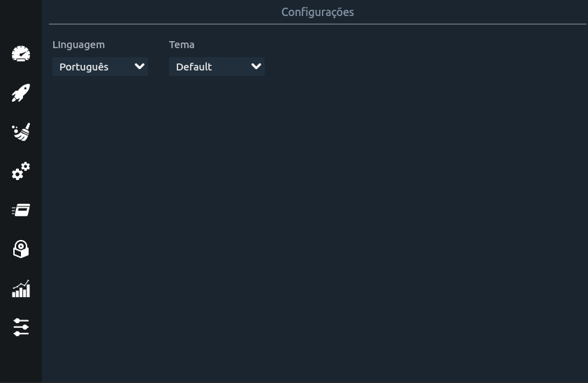Open Uninstaller disc-and-box icon
588x383 pixels.
pos(21,249)
